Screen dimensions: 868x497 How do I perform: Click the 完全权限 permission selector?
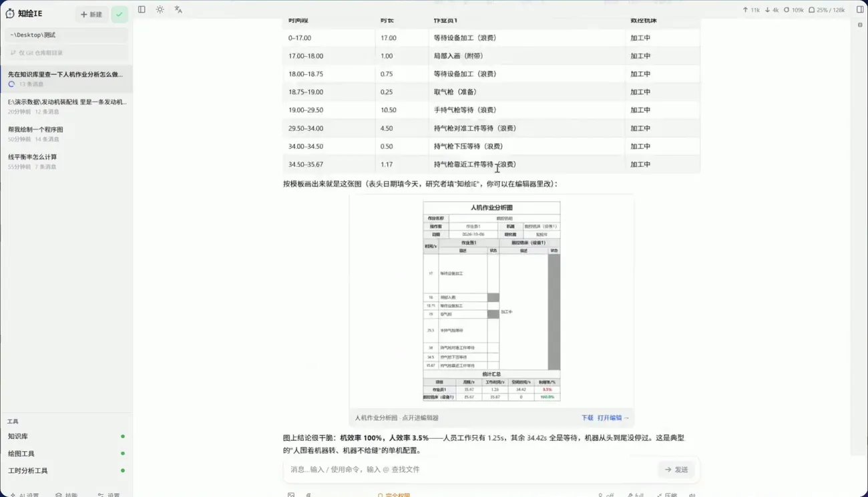394,495
